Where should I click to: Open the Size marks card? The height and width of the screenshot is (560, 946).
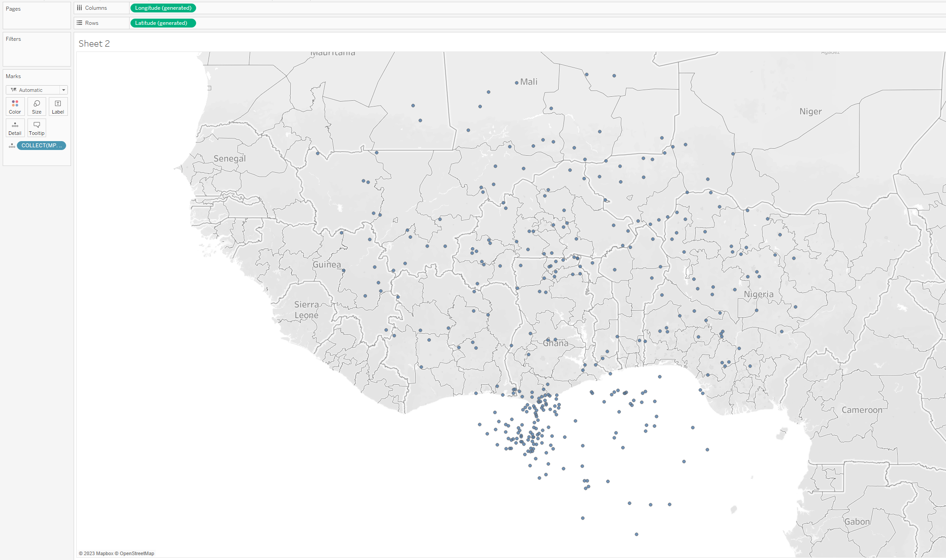coord(36,106)
